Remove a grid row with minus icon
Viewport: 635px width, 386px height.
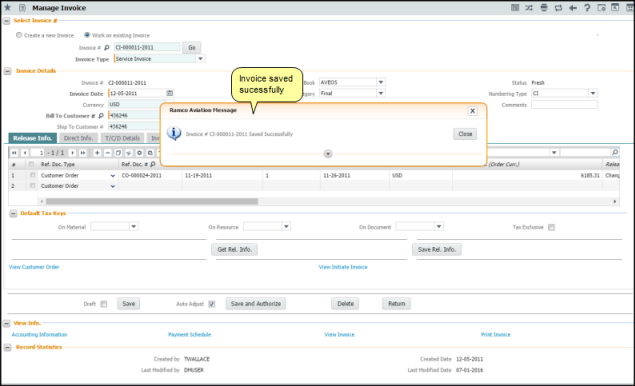click(108, 153)
